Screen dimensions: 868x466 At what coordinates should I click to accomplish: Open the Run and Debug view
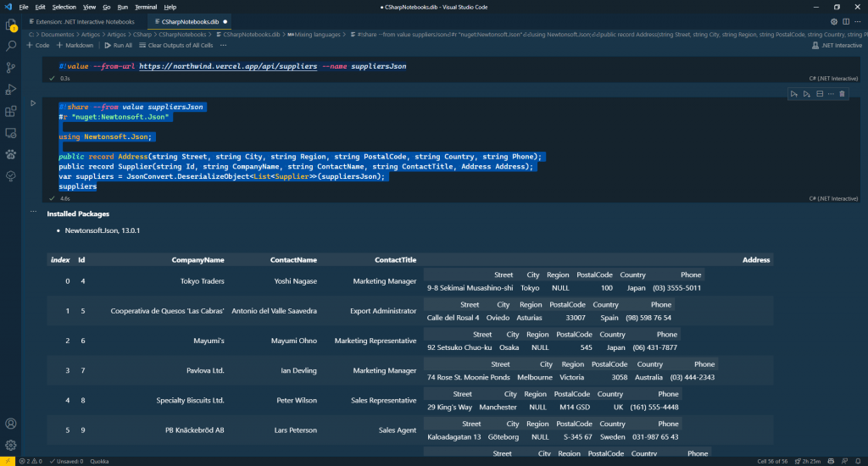10,89
